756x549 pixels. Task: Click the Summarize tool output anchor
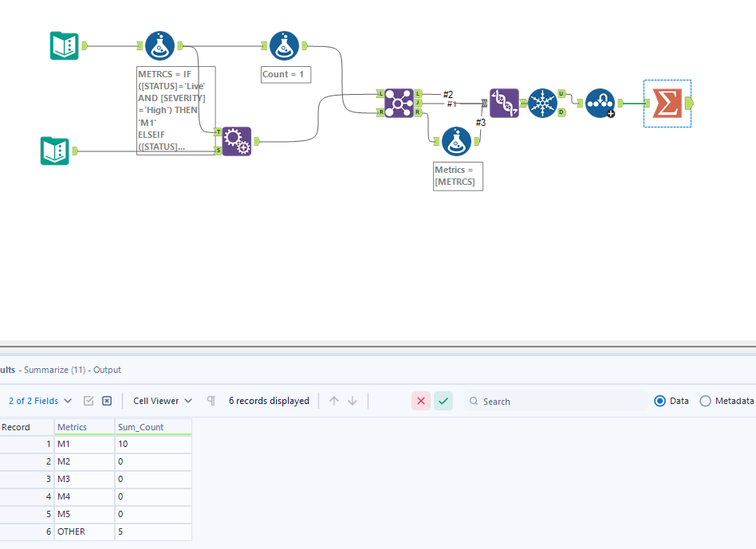689,103
